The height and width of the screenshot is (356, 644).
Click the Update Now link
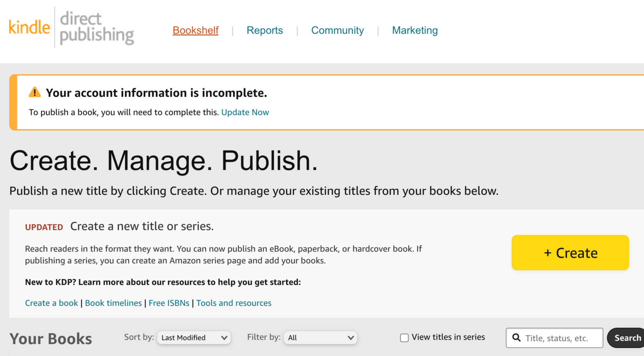pyautogui.click(x=245, y=112)
